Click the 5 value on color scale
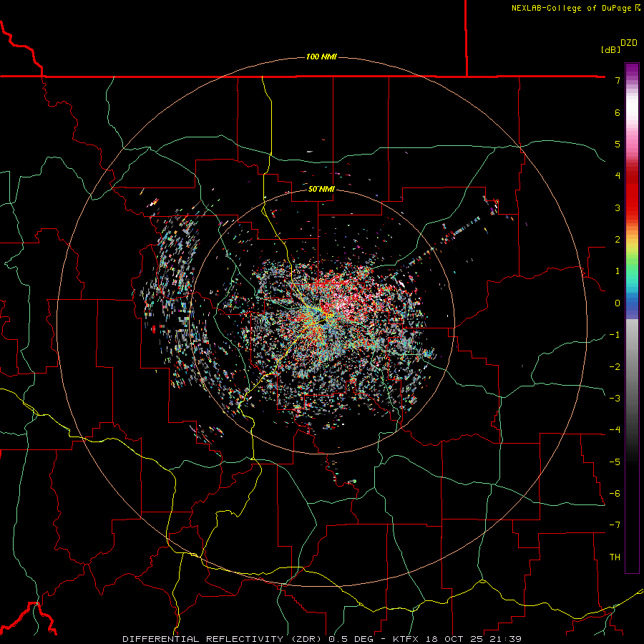The width and height of the screenshot is (644, 644). click(618, 144)
